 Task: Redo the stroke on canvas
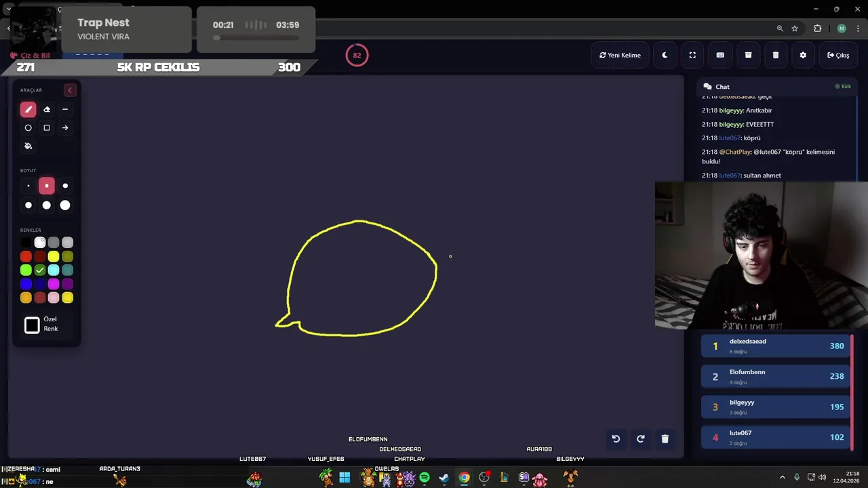point(640,439)
